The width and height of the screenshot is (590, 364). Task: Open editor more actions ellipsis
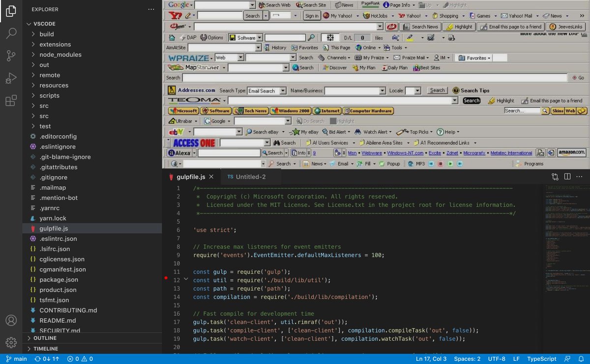pos(579,177)
